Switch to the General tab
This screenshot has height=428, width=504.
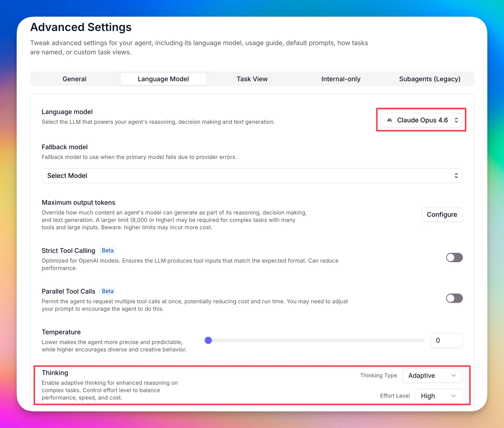(74, 79)
